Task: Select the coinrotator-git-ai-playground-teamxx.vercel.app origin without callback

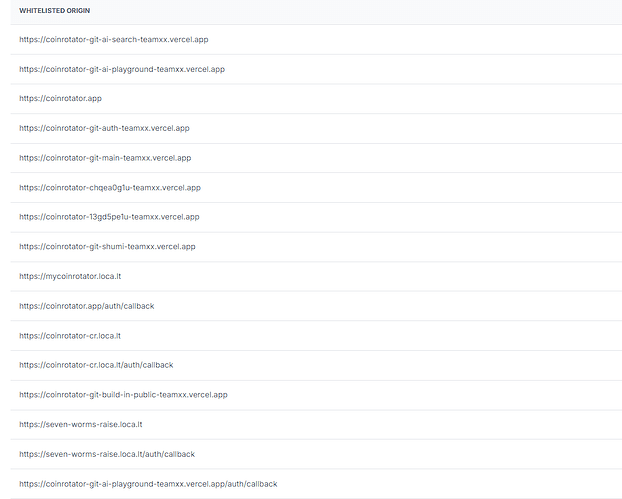Action: (122, 69)
